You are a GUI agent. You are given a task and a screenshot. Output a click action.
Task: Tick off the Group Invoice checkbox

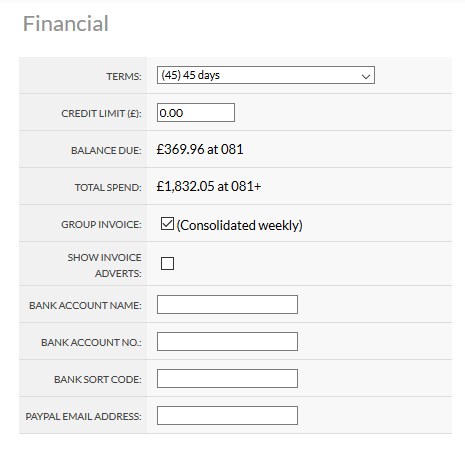click(167, 224)
